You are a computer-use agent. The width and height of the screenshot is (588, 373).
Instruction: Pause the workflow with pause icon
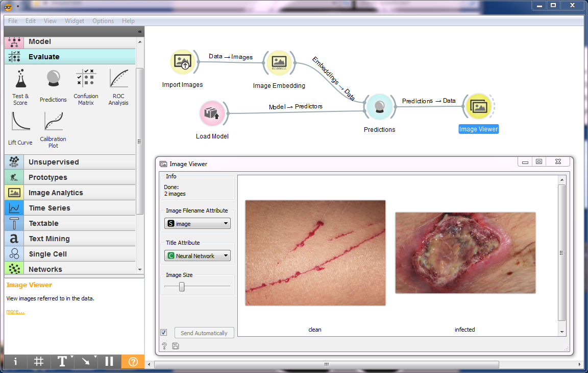point(109,362)
